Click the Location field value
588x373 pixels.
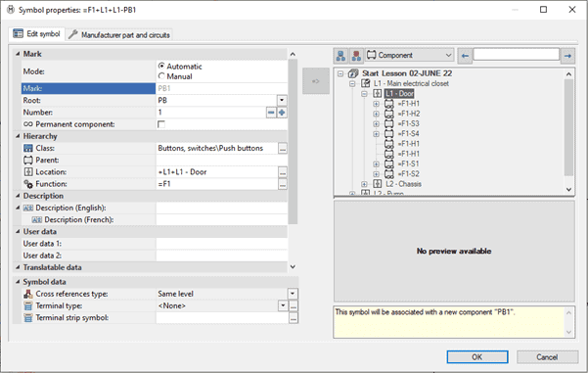click(217, 172)
